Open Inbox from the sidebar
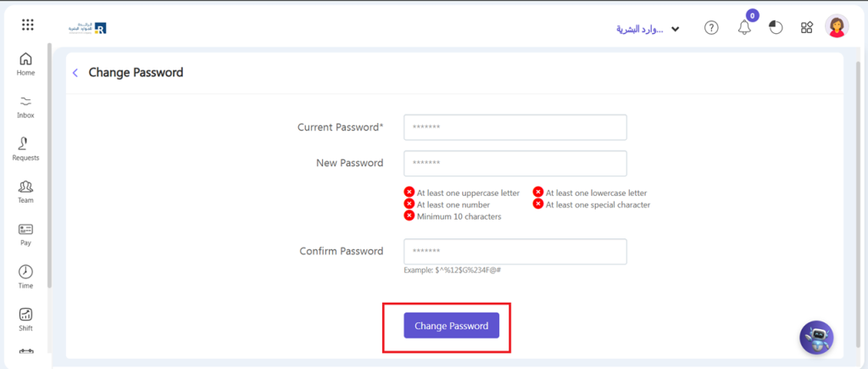 [x=25, y=107]
